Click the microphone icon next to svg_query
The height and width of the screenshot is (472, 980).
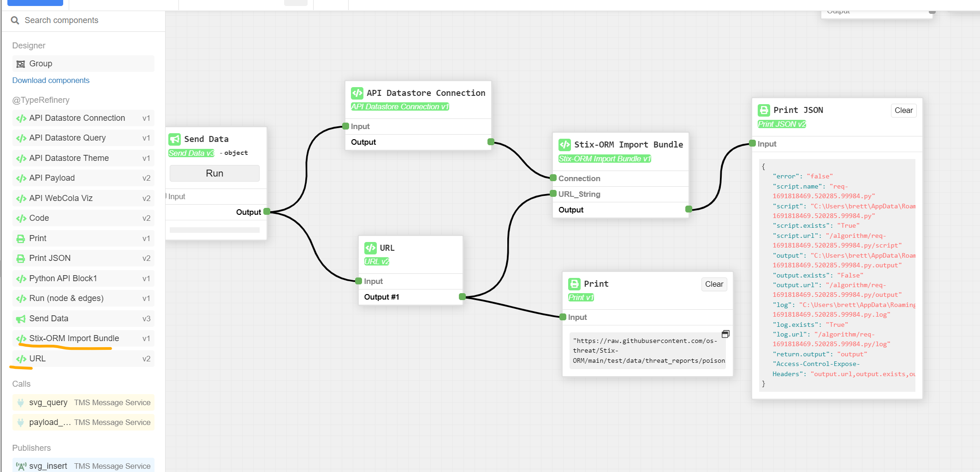click(x=21, y=402)
